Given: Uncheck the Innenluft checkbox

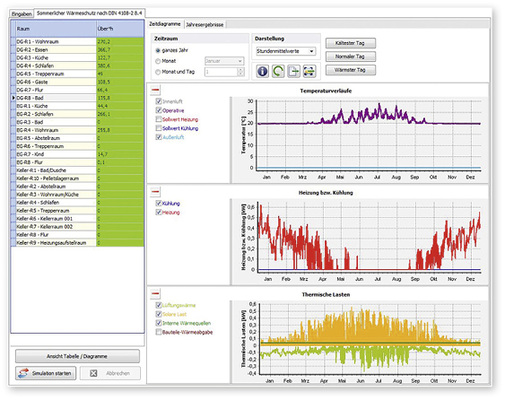Looking at the screenshot, I should pos(159,101).
